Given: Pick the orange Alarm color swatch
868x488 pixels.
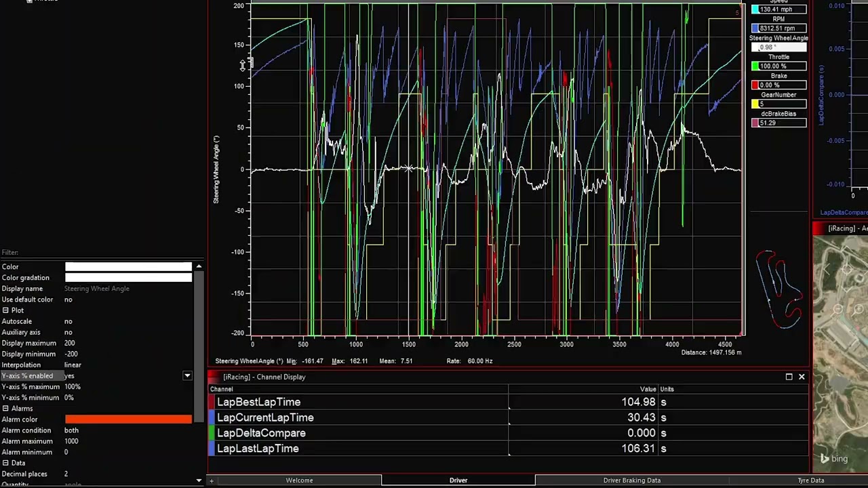Looking at the screenshot, I should (128, 420).
